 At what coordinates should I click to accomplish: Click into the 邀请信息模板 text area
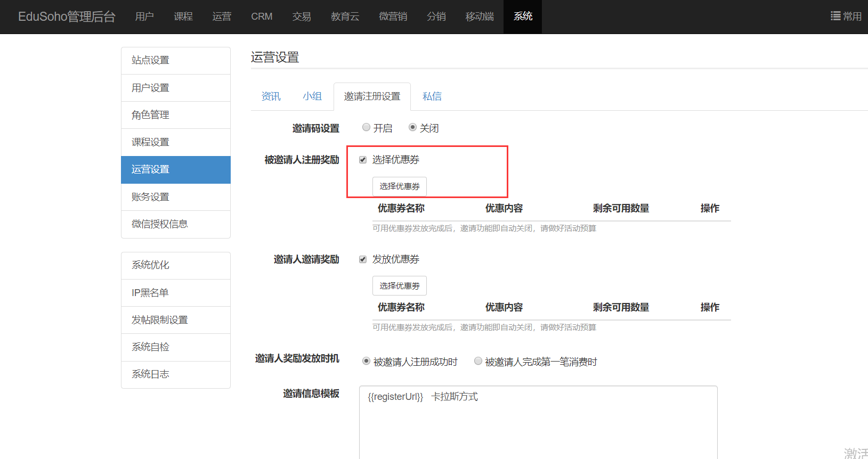coord(538,426)
